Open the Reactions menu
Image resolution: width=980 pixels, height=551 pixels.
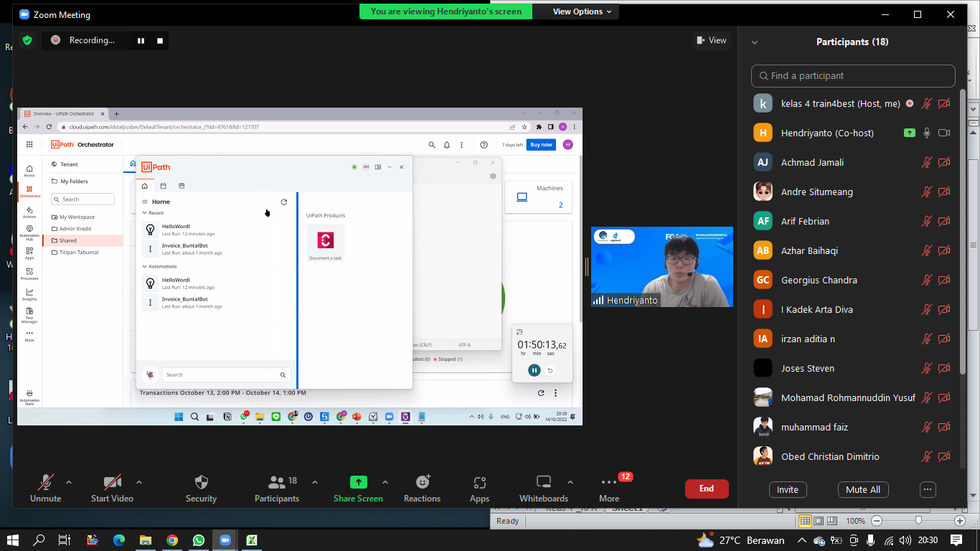[422, 489]
